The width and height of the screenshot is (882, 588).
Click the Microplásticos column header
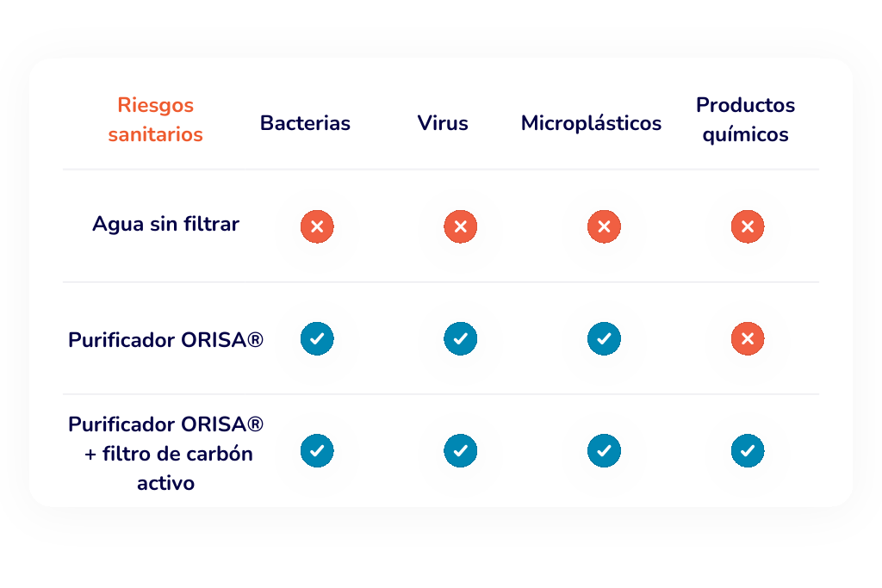pos(591,123)
